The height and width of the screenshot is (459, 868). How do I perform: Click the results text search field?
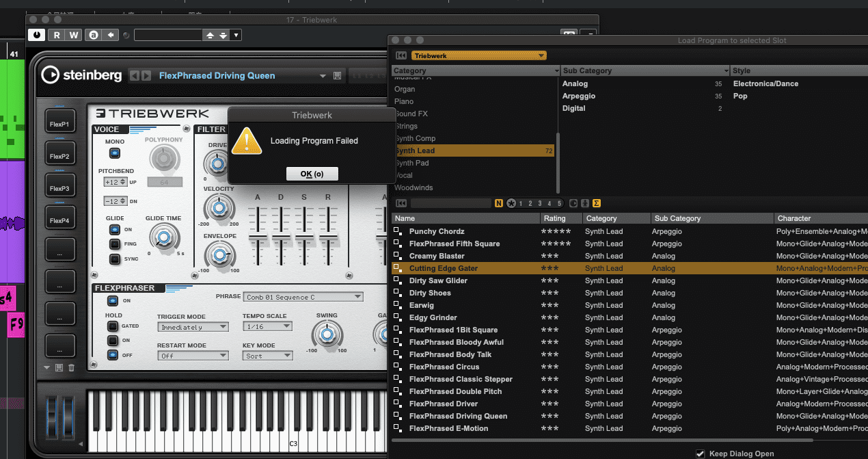coord(450,203)
